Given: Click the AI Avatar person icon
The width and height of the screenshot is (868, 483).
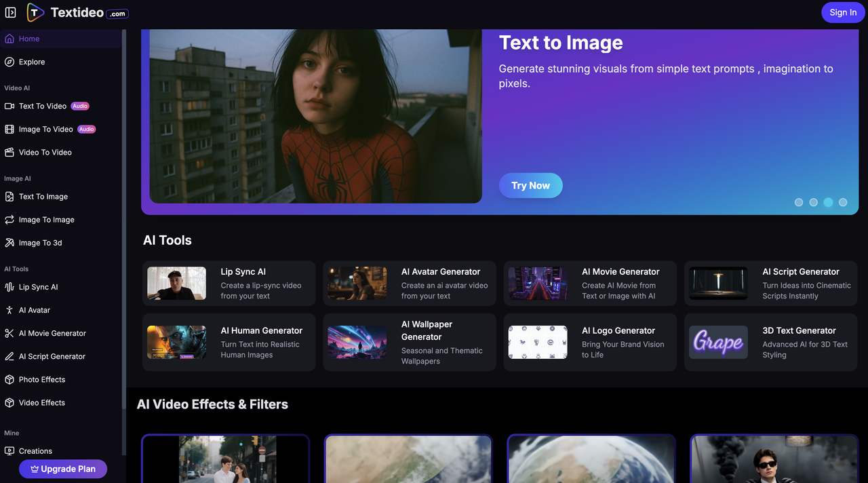Looking at the screenshot, I should 9,310.
